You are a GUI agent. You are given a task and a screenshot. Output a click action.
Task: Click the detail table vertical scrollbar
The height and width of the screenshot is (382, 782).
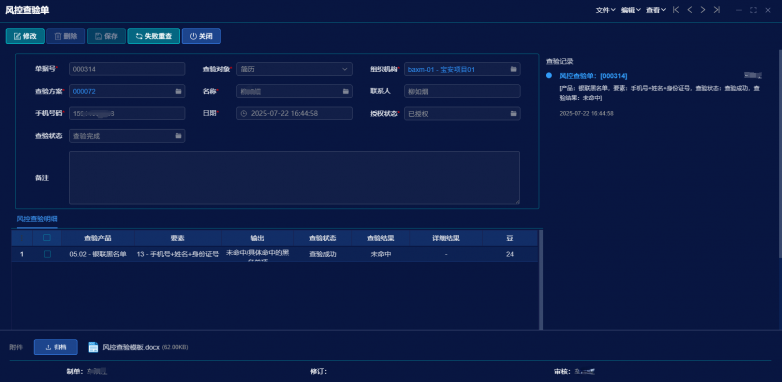pos(541,279)
